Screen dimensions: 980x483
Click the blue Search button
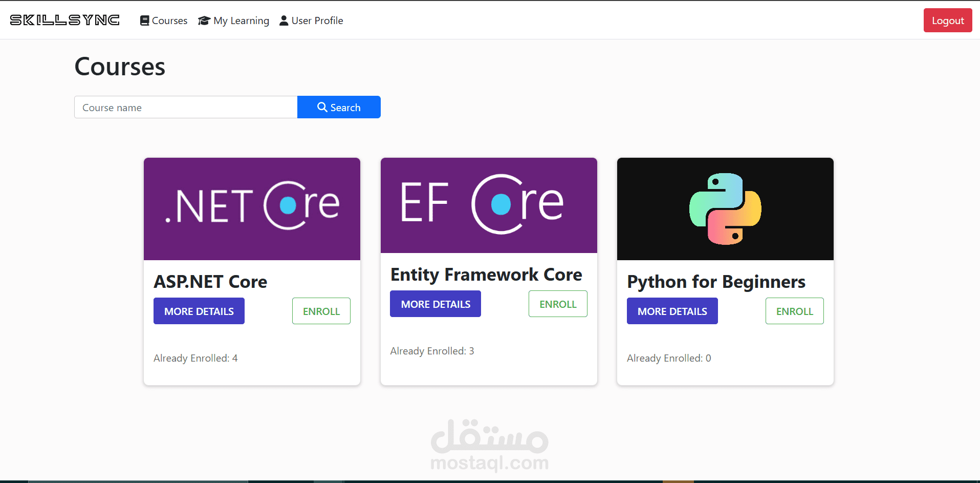(339, 107)
